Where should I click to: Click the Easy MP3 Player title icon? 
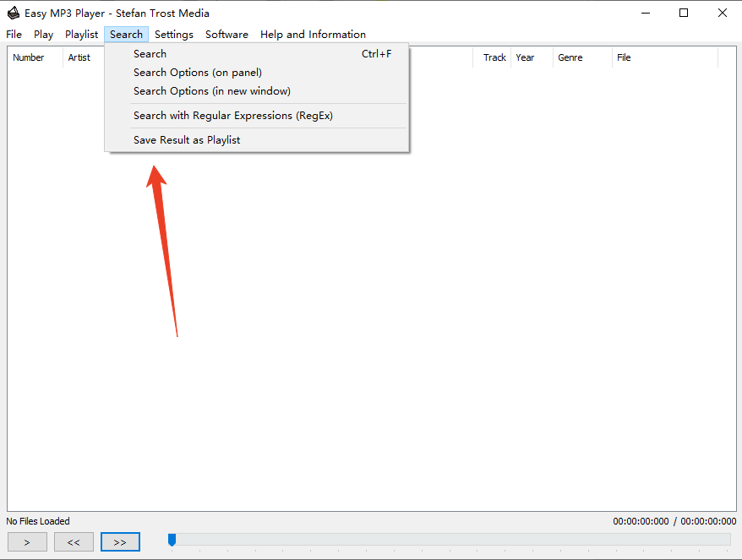(14, 13)
